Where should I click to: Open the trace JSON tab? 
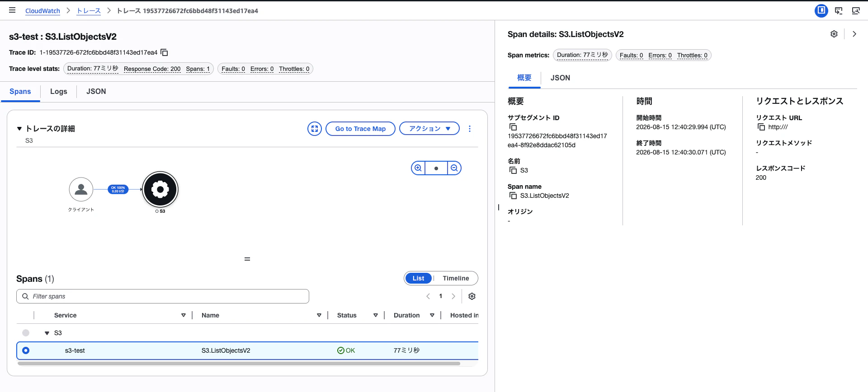96,91
